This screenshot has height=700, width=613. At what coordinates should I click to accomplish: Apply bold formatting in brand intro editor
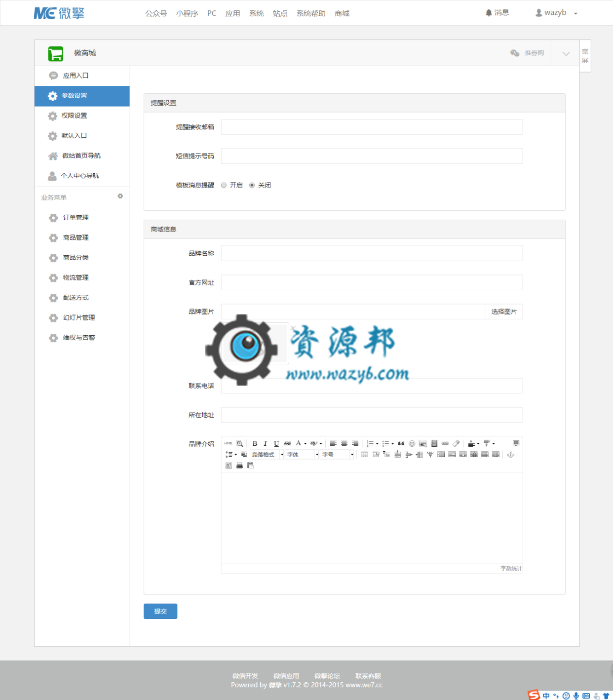tap(255, 443)
